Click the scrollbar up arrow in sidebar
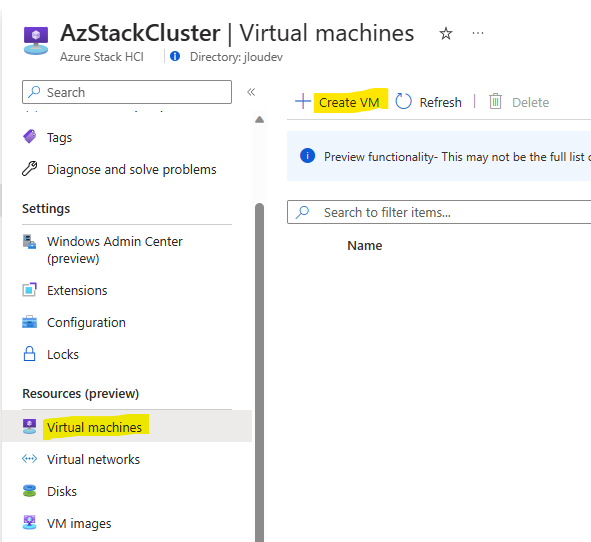 pyautogui.click(x=259, y=120)
